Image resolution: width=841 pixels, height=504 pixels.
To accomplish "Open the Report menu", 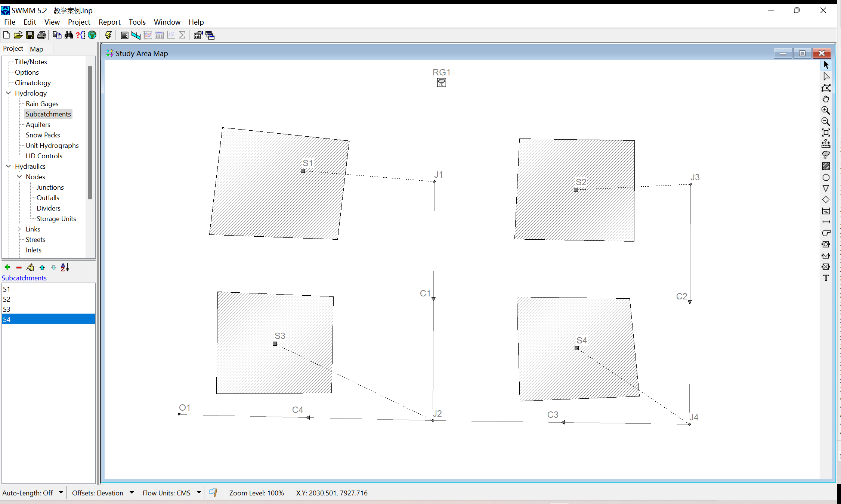I will pos(109,22).
